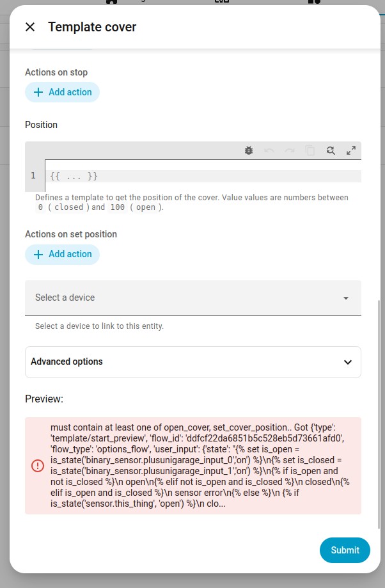Click the device dropdown arrow
385x588 pixels.
click(345, 298)
